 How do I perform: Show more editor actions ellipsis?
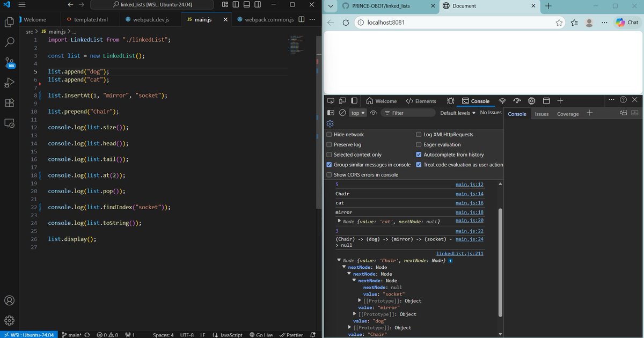[313, 19]
